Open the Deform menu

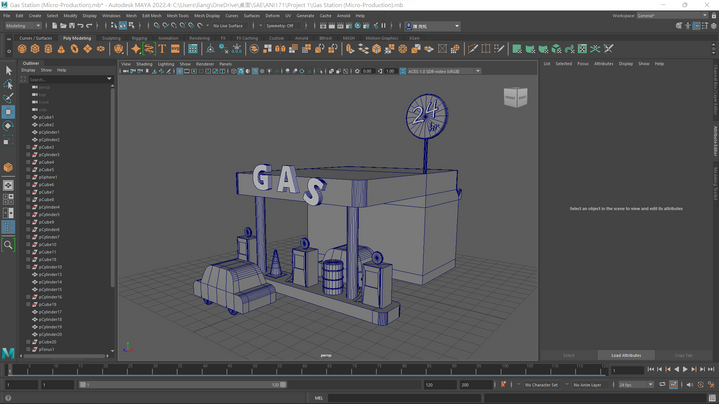[x=272, y=16]
